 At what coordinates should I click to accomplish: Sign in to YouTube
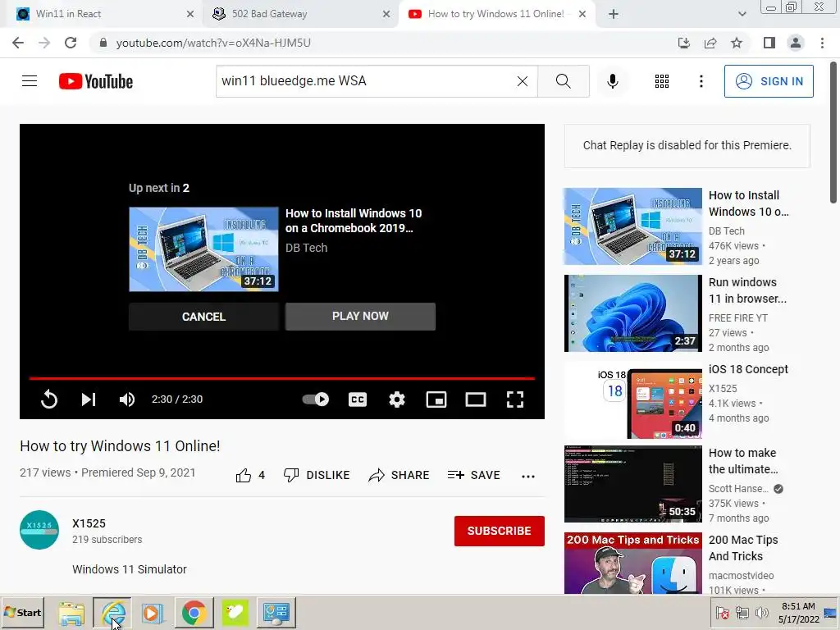(x=769, y=81)
